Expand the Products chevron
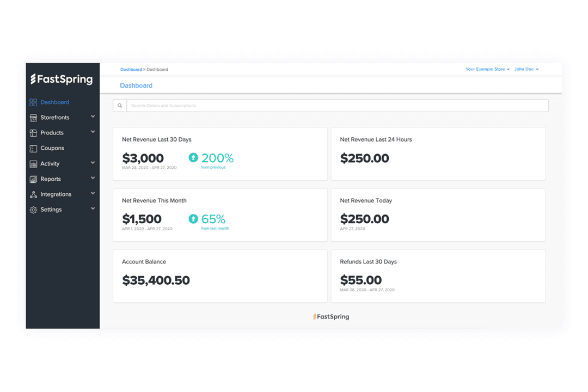This screenshot has height=392, width=588. 93,132
